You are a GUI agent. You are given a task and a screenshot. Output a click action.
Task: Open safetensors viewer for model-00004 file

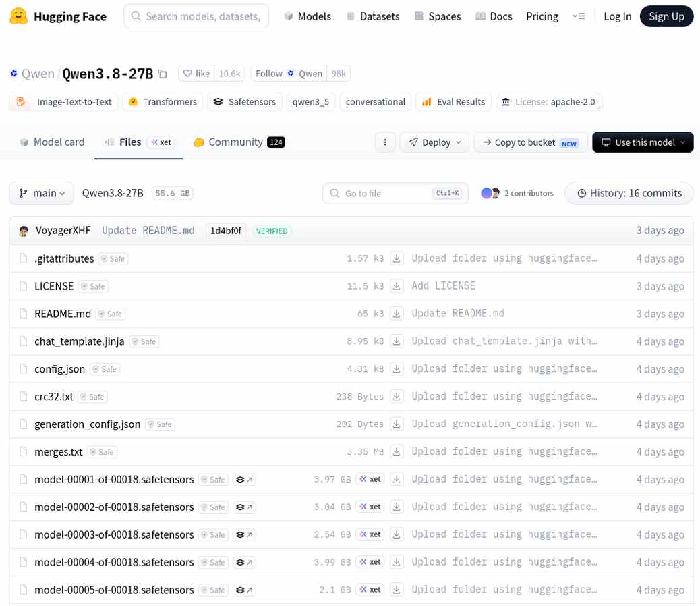pyautogui.click(x=244, y=563)
